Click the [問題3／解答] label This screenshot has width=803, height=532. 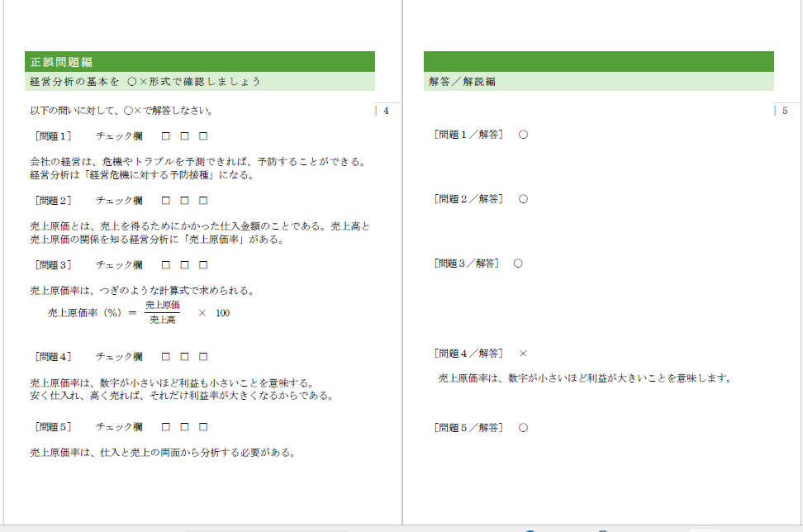(467, 264)
